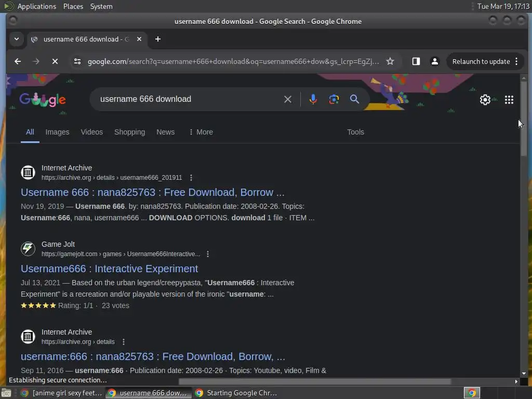This screenshot has height=399, width=532.
Task: Open the Chrome three-dot menu
Action: point(516,61)
